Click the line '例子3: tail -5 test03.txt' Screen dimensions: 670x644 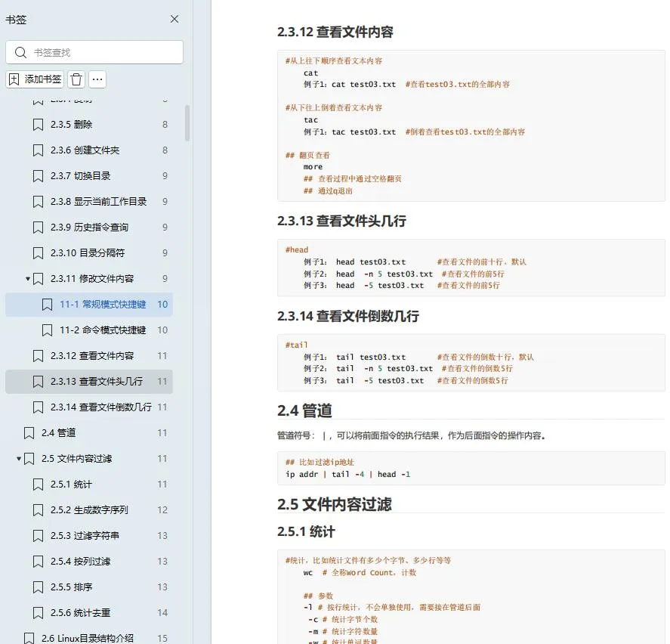[363, 381]
